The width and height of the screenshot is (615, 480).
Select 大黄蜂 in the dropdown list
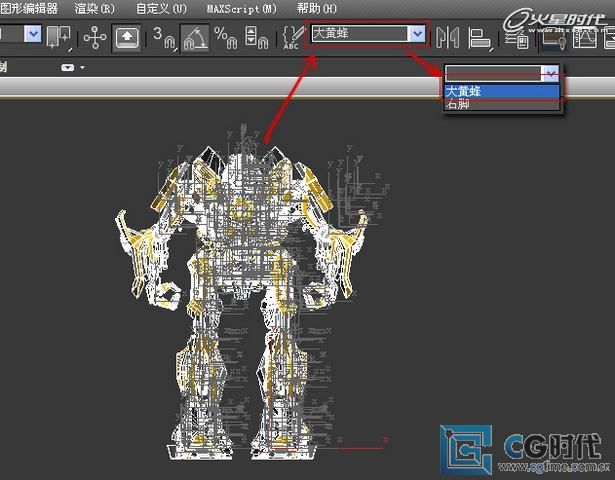click(x=502, y=91)
